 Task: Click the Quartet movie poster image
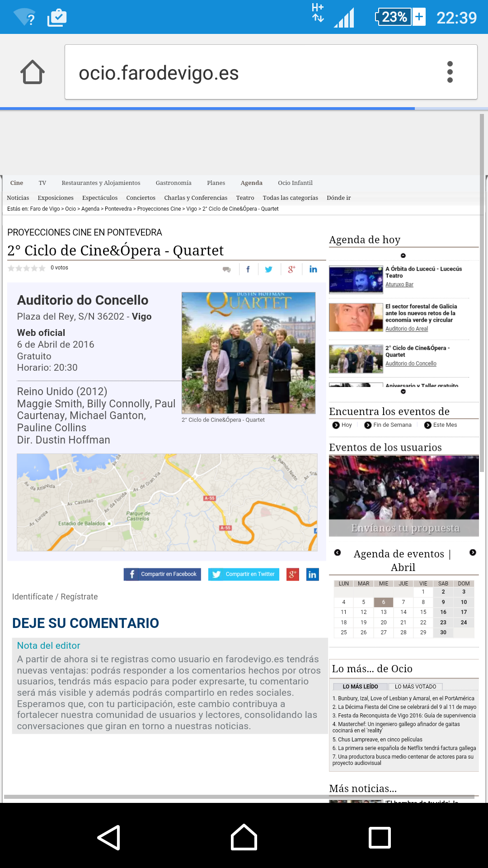pos(249,353)
